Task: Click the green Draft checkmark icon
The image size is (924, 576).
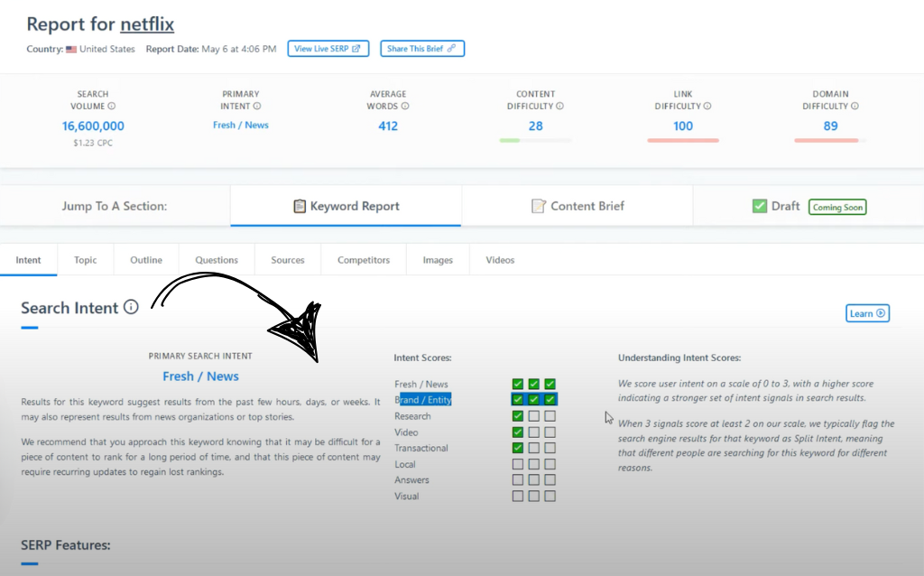Action: point(760,206)
